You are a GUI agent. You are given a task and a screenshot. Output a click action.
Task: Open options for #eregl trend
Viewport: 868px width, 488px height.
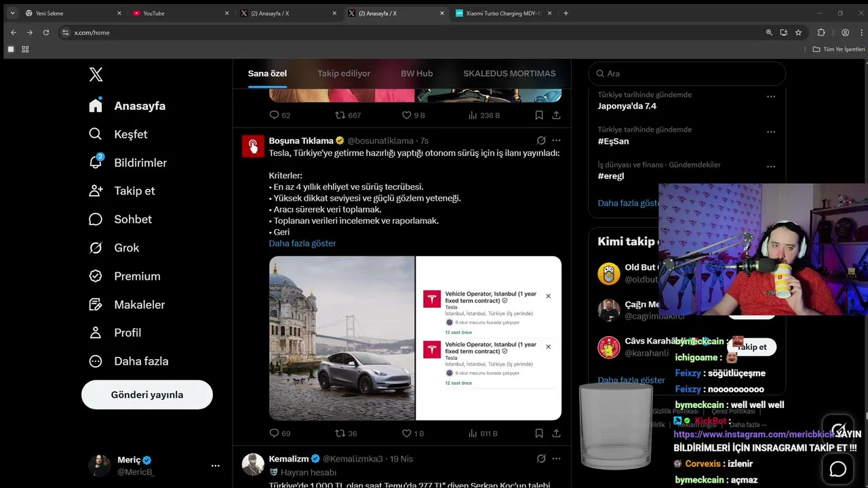click(771, 166)
